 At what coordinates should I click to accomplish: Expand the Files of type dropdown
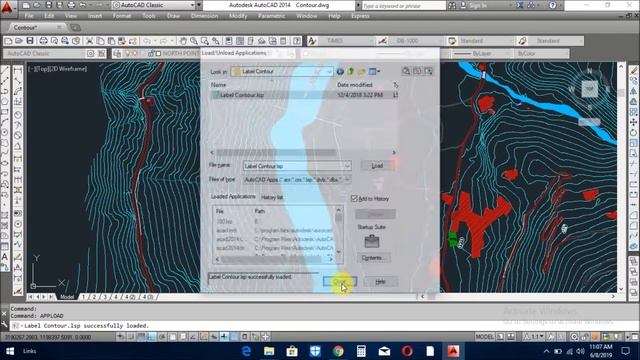[347, 180]
